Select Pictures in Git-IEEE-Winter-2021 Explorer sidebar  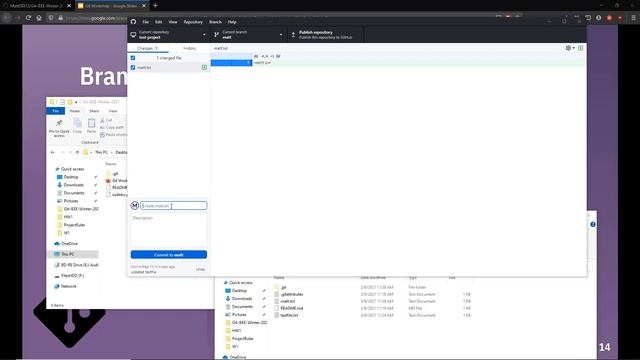[x=71, y=201]
